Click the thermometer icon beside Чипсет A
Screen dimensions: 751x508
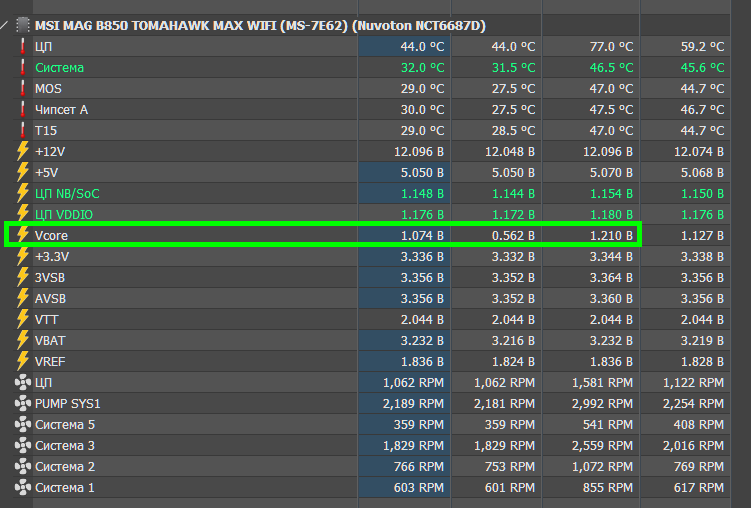point(22,110)
